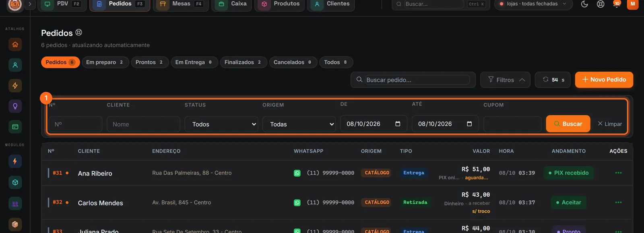Screen dimensions: 644x233
Task: Select the Pedidos tab in top bar
Action: [x=120, y=4]
